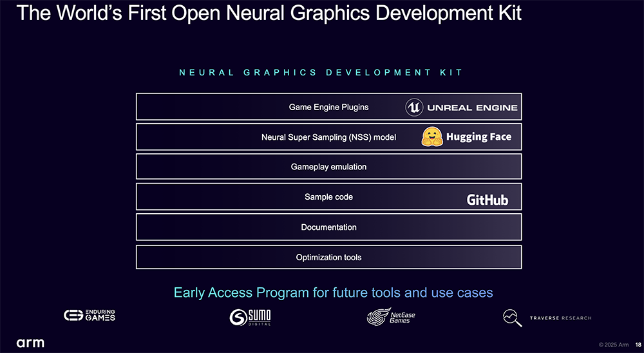The width and height of the screenshot is (644, 353).
Task: Click the Hugging Face emoji logo
Action: tap(432, 137)
